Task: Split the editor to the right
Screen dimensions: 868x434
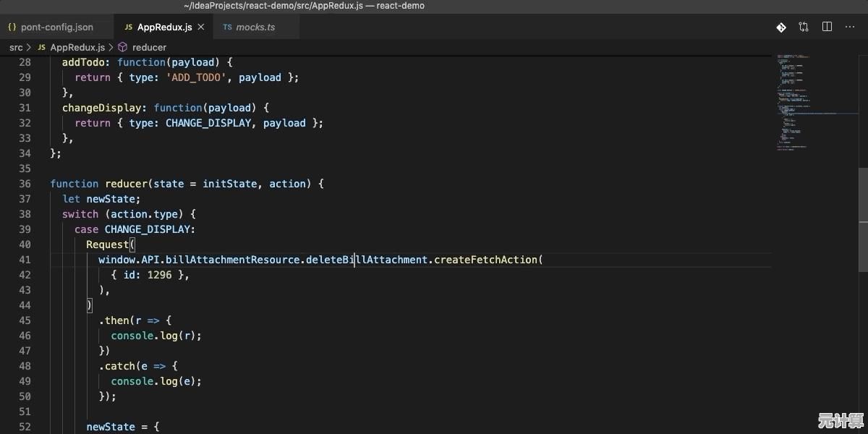Action: pyautogui.click(x=827, y=27)
